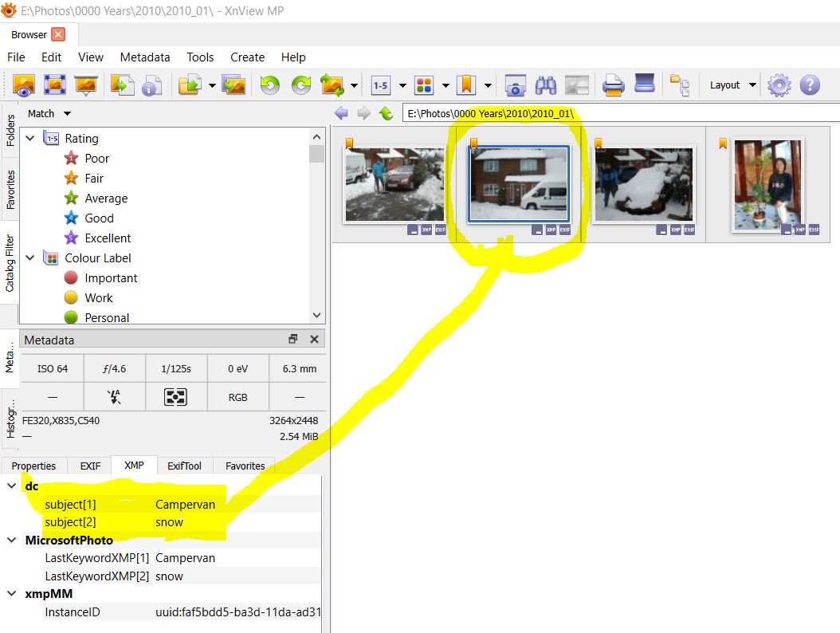Click the fullscreen view toolbar icon

[54, 85]
